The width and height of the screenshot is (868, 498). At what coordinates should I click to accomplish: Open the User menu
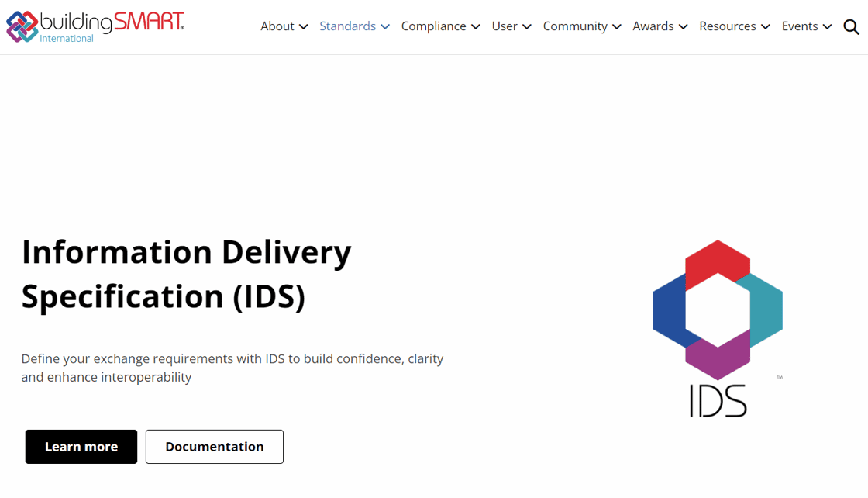tap(505, 26)
